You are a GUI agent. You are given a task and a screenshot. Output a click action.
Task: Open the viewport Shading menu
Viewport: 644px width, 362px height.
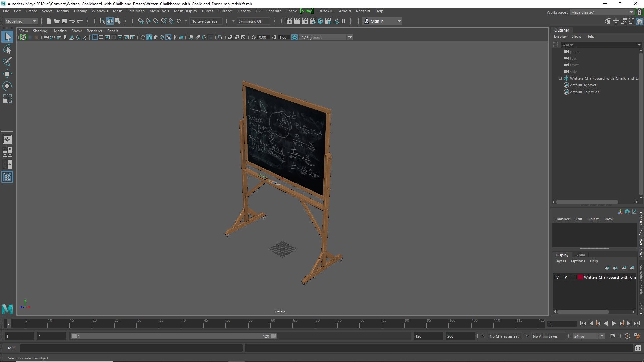coord(40,31)
